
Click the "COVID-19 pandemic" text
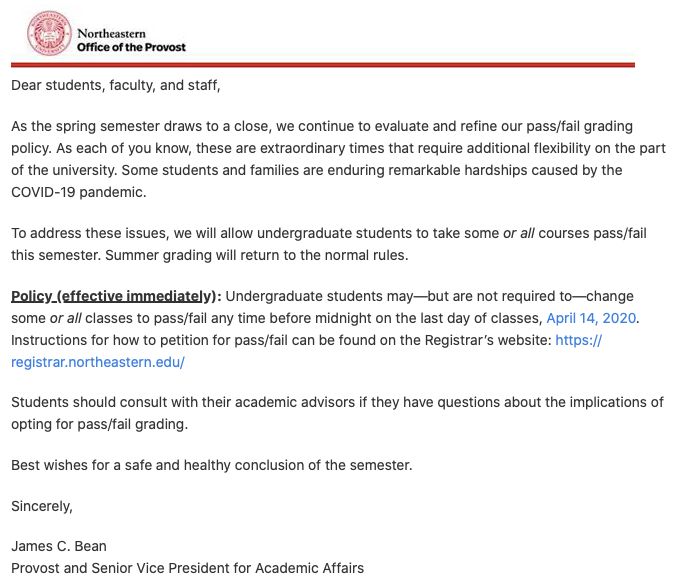78,191
